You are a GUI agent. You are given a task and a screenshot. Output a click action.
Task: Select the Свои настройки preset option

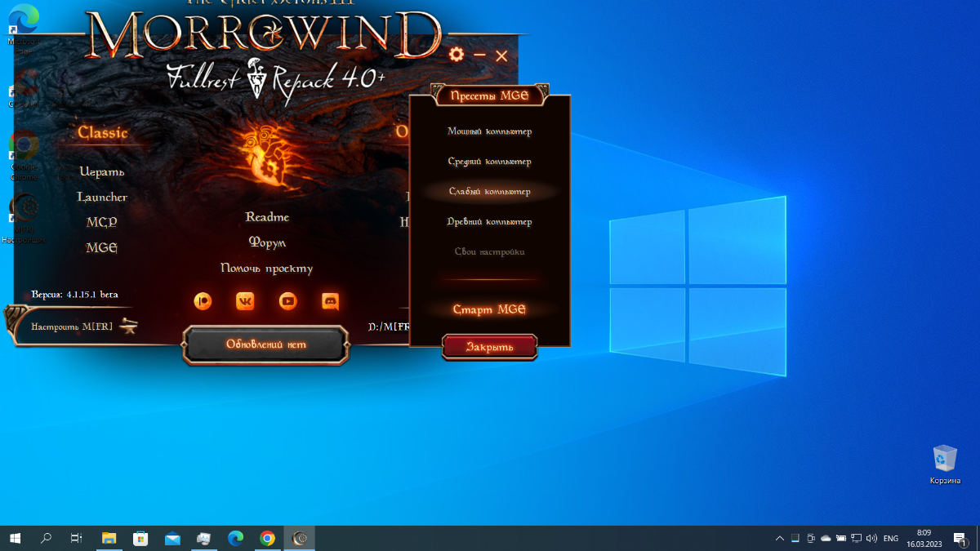coord(490,252)
